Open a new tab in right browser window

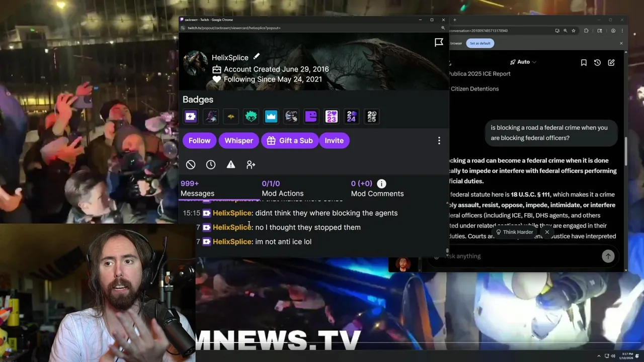[x=454, y=20]
